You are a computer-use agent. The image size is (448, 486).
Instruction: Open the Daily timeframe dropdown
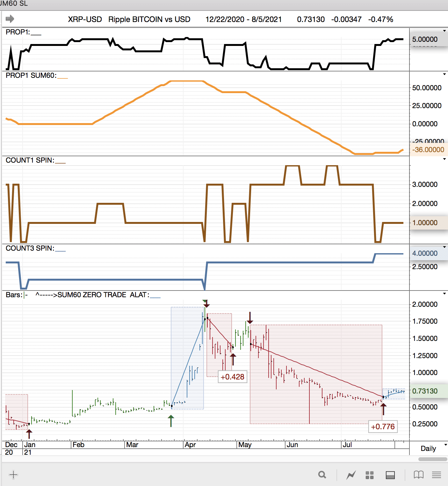[446, 445]
